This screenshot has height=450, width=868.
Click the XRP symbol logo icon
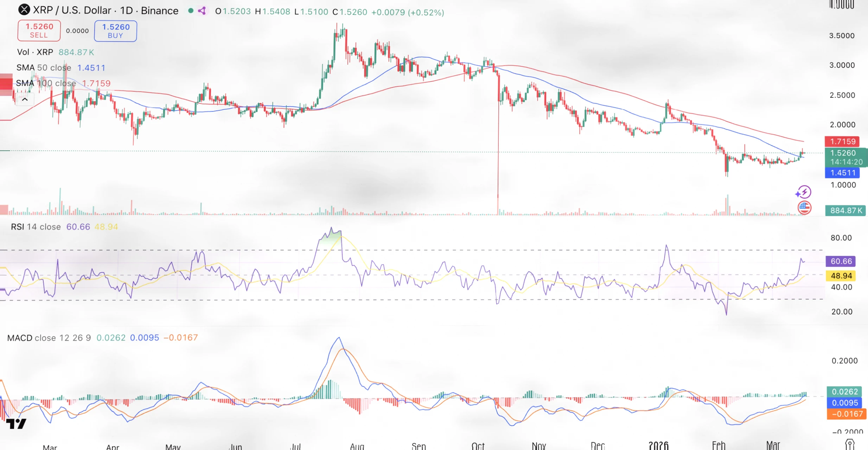(24, 10)
